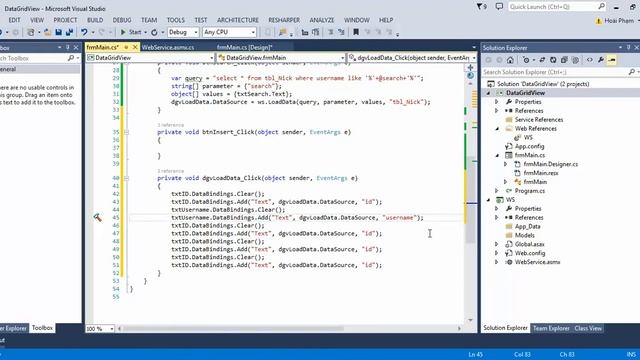
Task: Switch to the Class View tab
Action: point(588,328)
